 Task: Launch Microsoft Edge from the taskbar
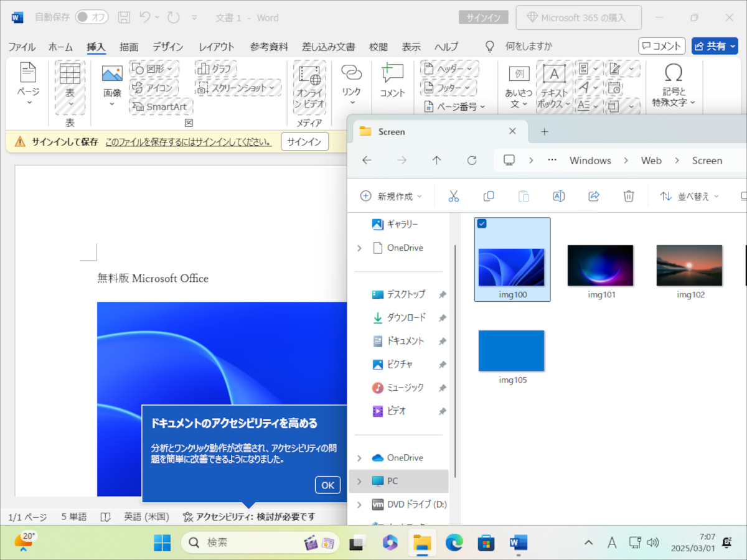point(453,542)
